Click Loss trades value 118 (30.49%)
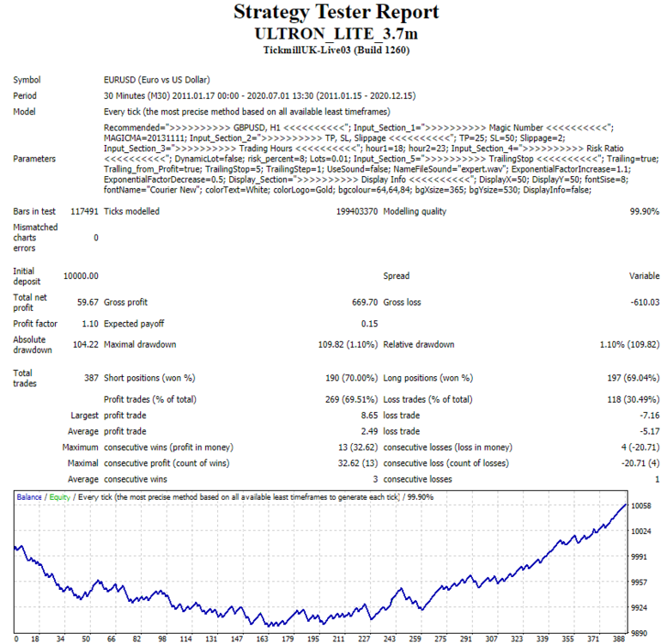 click(634, 400)
